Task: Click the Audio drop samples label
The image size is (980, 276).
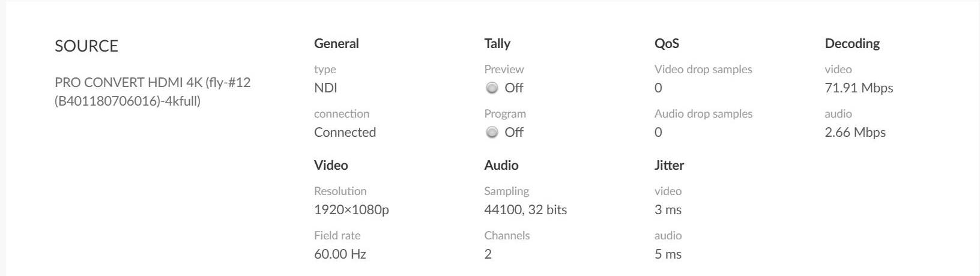Action: pos(703,114)
